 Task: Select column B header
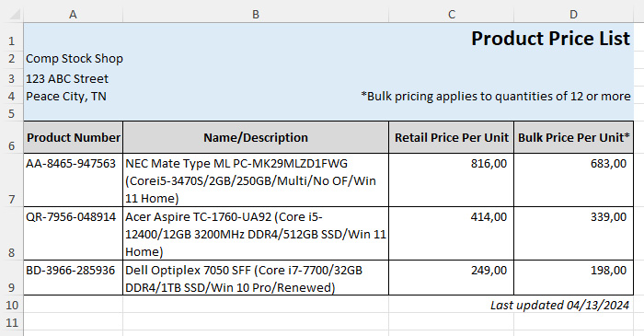[x=256, y=15]
